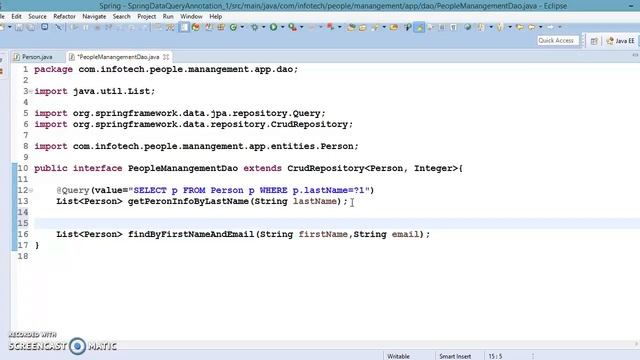
Task: Open dropdown next to new wizard sparkle icon
Action: coord(384,27)
